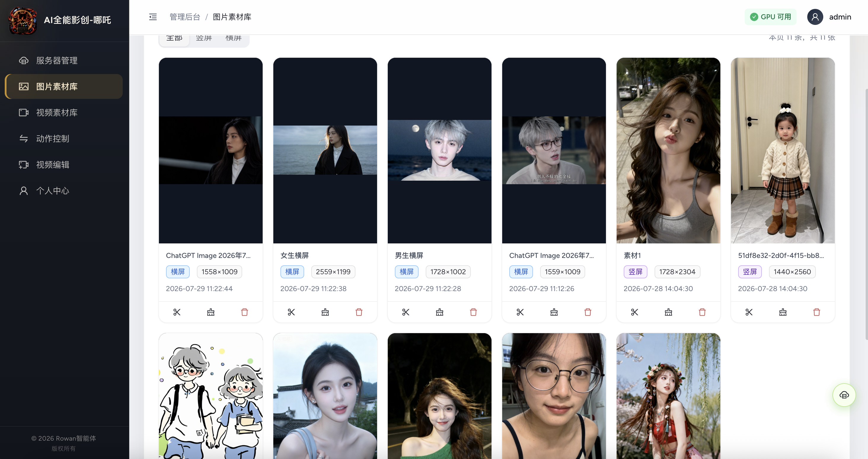Erase/cleanup icon for 1558×1009 image card
This screenshot has width=868, height=459.
click(210, 312)
